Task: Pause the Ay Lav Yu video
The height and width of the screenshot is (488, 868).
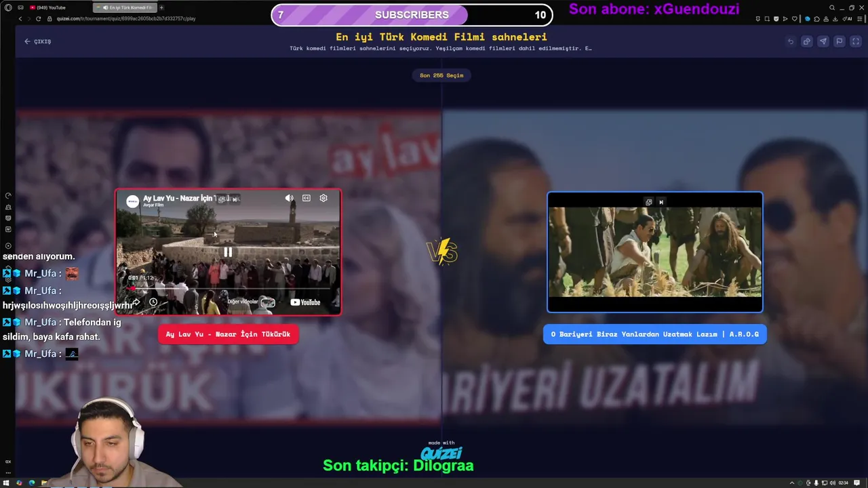Action: click(x=228, y=252)
